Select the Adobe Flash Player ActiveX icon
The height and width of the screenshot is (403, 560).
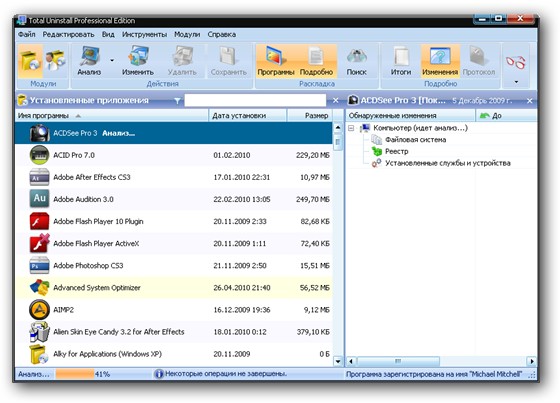[39, 243]
